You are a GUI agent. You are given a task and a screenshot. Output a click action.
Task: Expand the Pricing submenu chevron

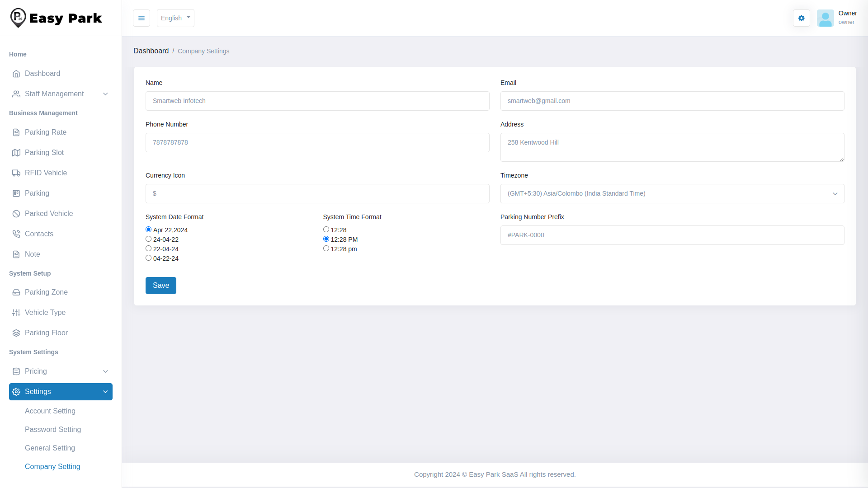pyautogui.click(x=105, y=371)
